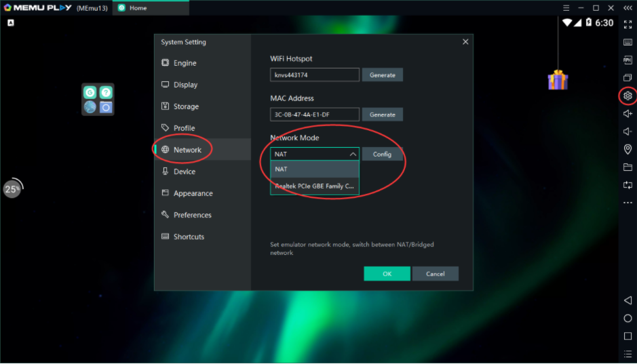Open the shared folder icon
637x364 pixels.
click(628, 167)
